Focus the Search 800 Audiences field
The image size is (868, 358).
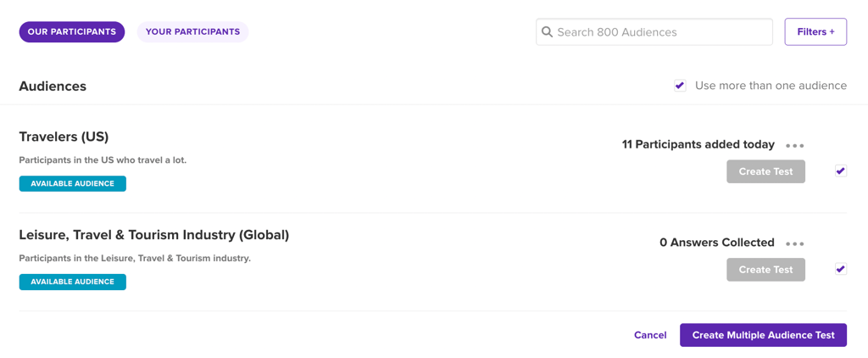pos(661,32)
